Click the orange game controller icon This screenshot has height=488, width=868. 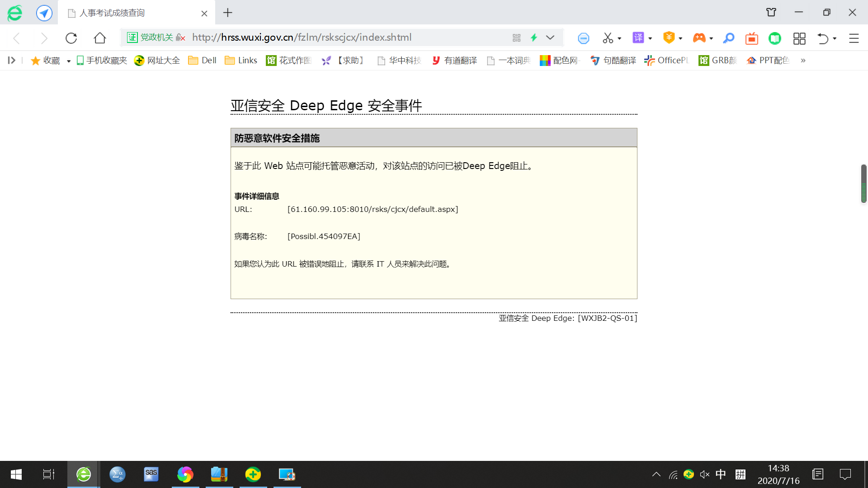(699, 38)
